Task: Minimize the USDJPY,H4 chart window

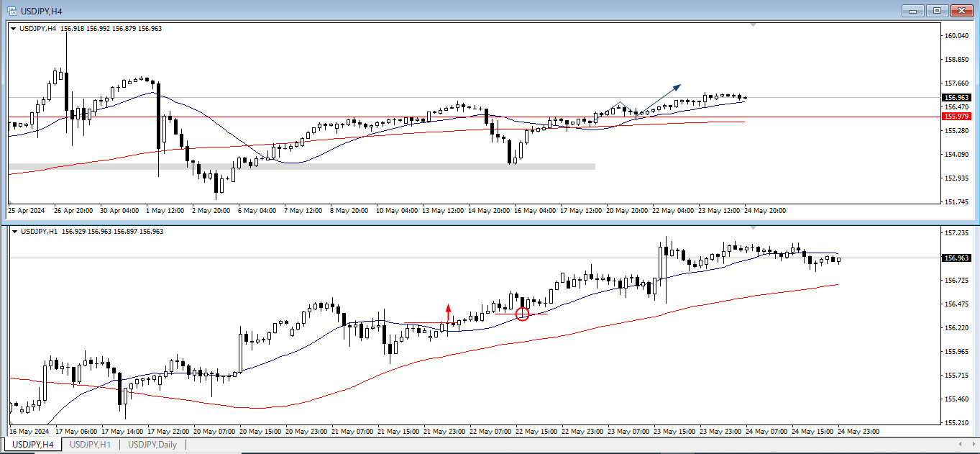Action: (x=913, y=10)
